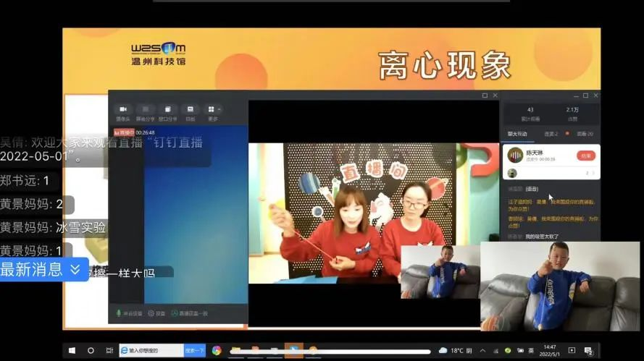The height and width of the screenshot is (361, 644).
Task: Click the 英 input language indicator
Action: point(531,350)
